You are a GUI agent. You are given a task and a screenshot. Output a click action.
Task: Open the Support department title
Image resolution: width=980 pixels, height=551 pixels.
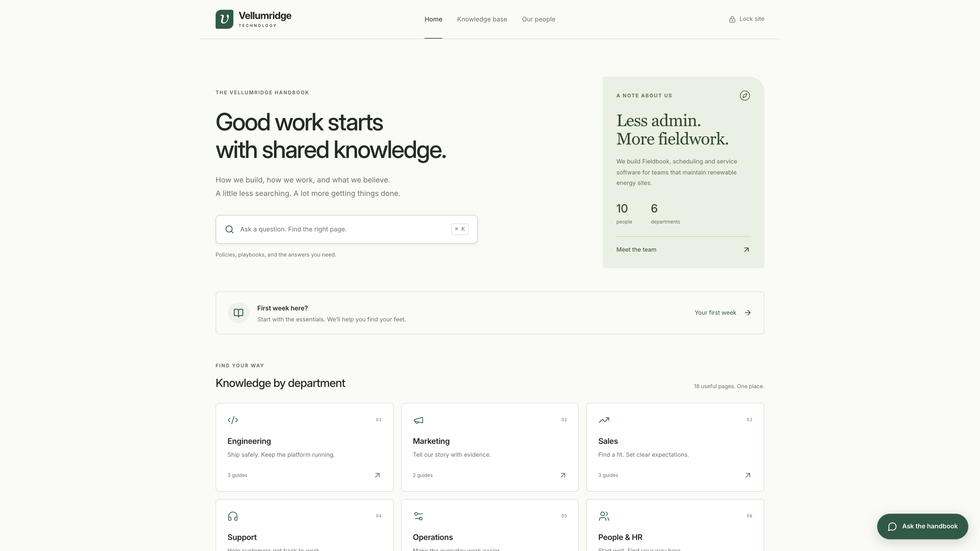click(242, 537)
